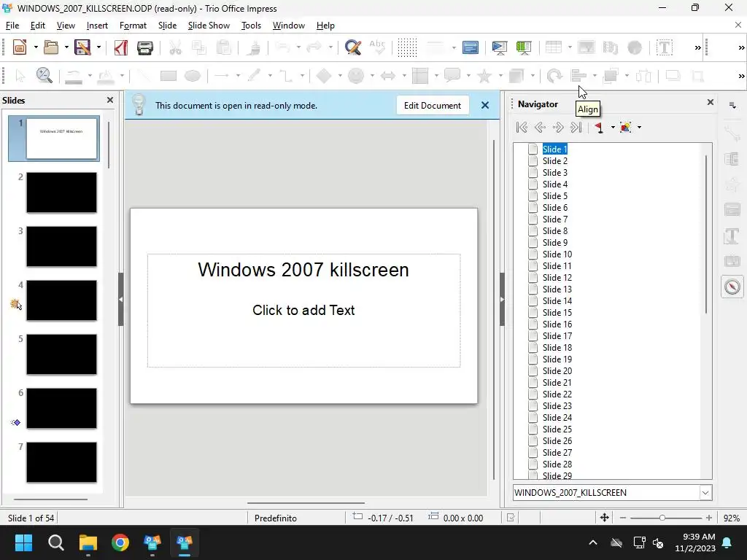Close the Navigator sidebar deck
Image resolution: width=747 pixels, height=560 pixels.
[711, 102]
